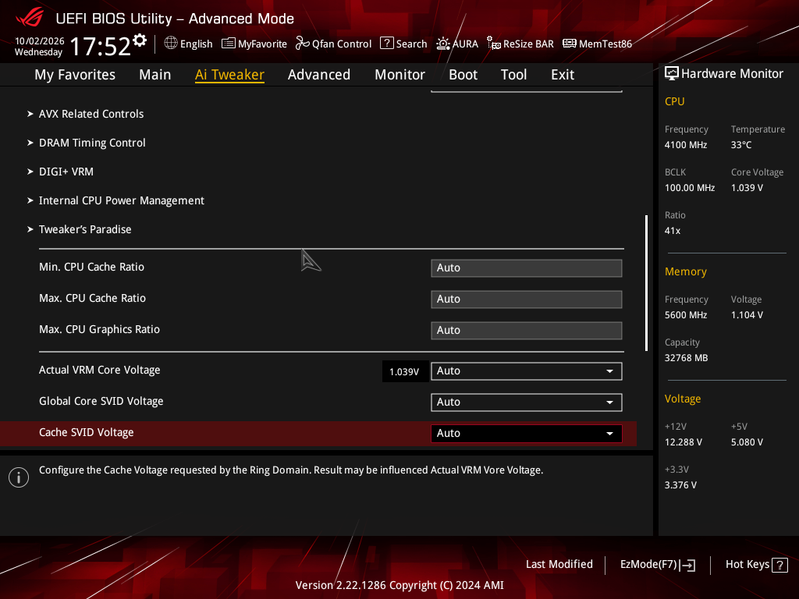Click the 5600 MHz memory frequency value
The image size is (799, 599).
(x=685, y=315)
